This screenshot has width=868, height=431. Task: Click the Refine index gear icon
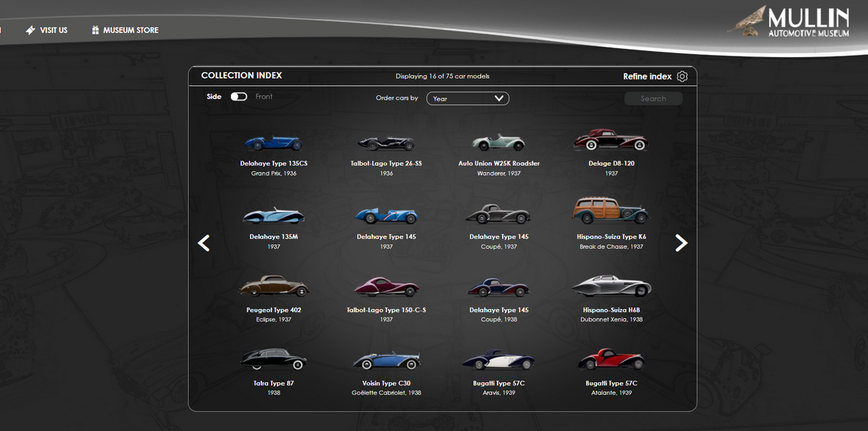pyautogui.click(x=682, y=76)
